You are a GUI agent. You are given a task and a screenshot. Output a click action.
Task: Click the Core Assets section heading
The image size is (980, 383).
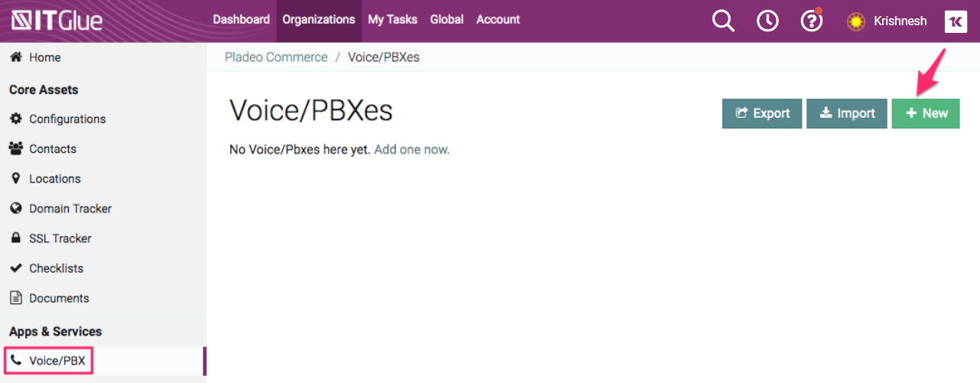[44, 89]
